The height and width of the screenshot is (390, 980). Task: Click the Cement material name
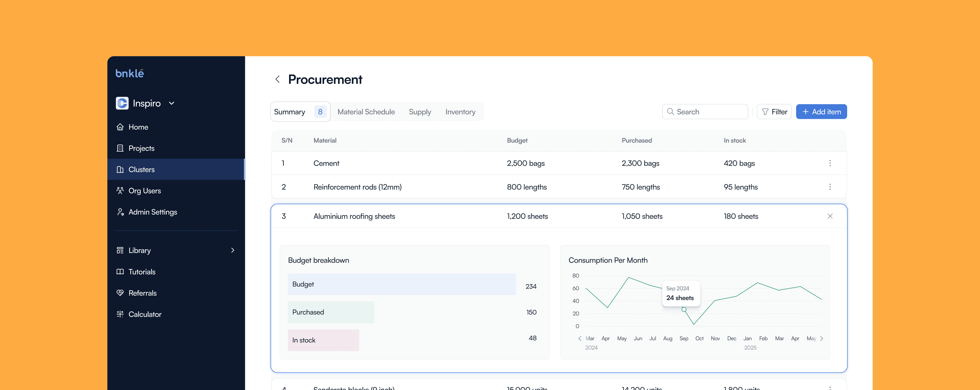coord(326,163)
